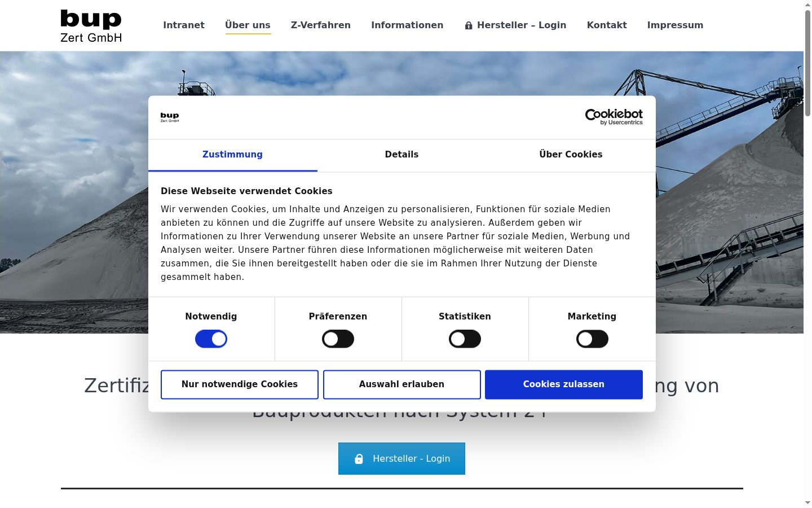Go to the Informationen menu

point(407,25)
